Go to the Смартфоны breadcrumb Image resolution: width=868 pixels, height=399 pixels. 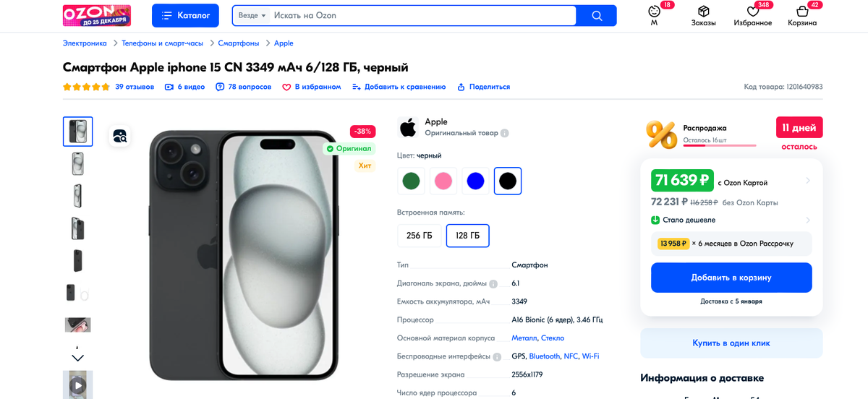click(239, 43)
